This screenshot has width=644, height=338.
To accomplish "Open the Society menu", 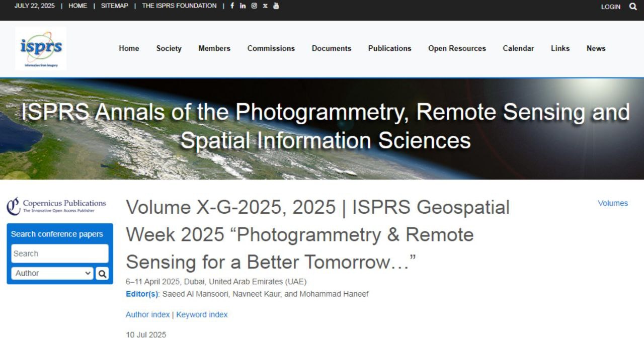I will click(169, 48).
